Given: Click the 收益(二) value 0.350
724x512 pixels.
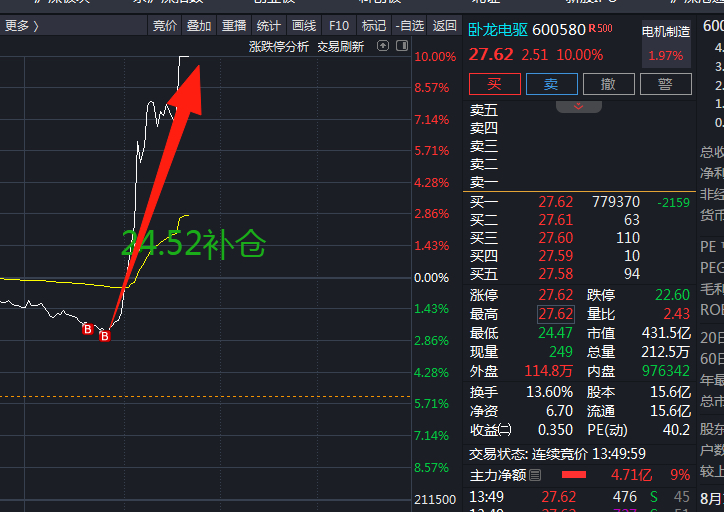Looking at the screenshot, I should 555,430.
